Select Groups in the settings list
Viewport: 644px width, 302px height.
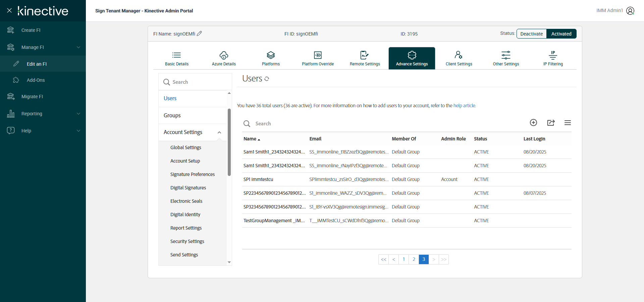(x=172, y=115)
